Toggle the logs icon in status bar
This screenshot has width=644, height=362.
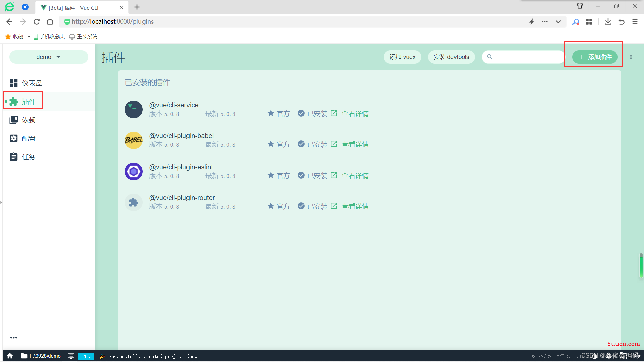(71, 356)
